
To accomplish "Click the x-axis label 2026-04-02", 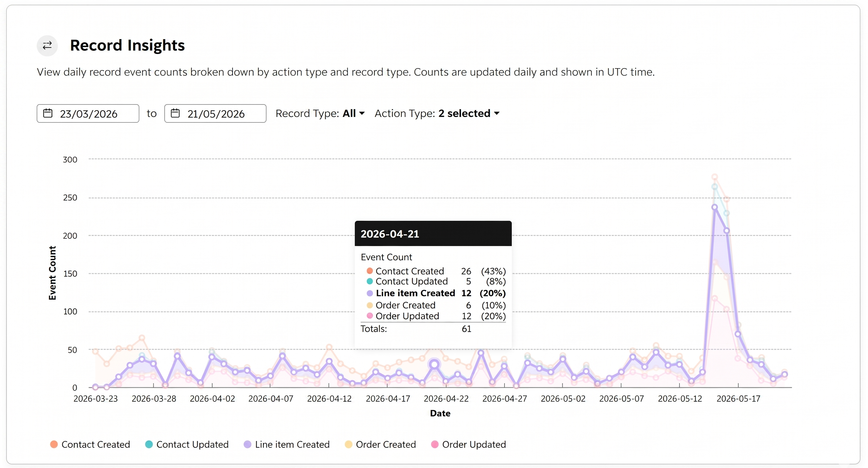I will point(212,399).
